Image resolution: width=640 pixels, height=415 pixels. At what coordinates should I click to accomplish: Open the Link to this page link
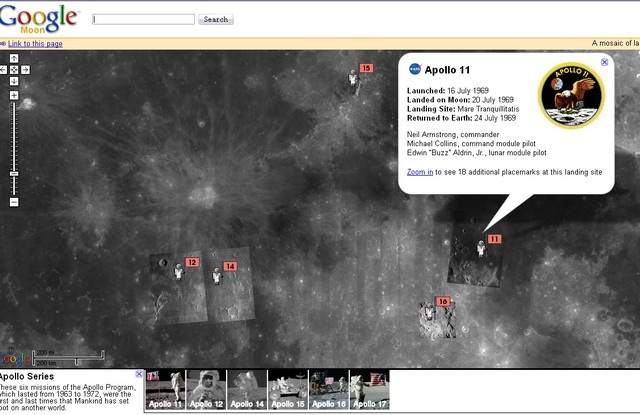click(35, 44)
